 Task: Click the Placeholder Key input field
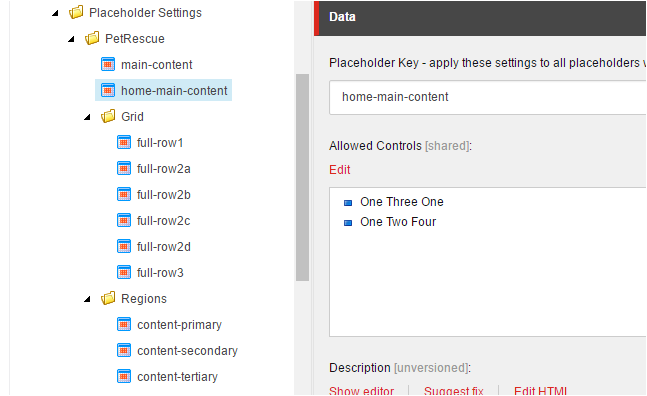point(488,97)
